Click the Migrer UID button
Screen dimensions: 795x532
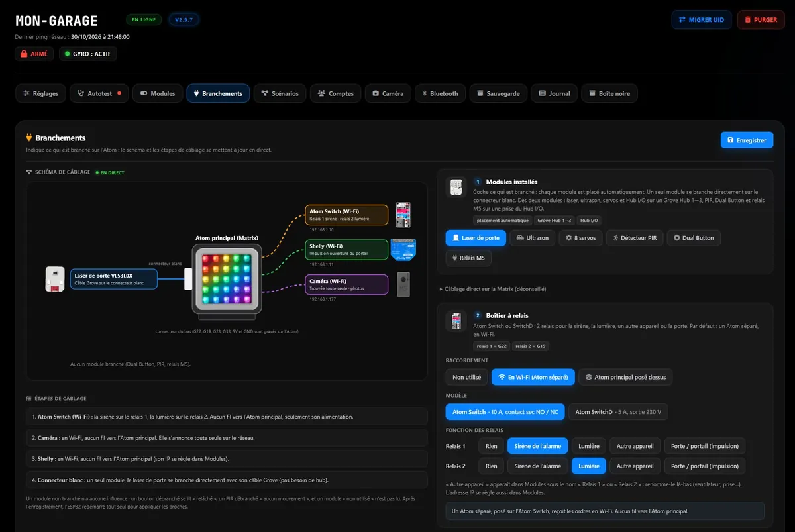[701, 20]
